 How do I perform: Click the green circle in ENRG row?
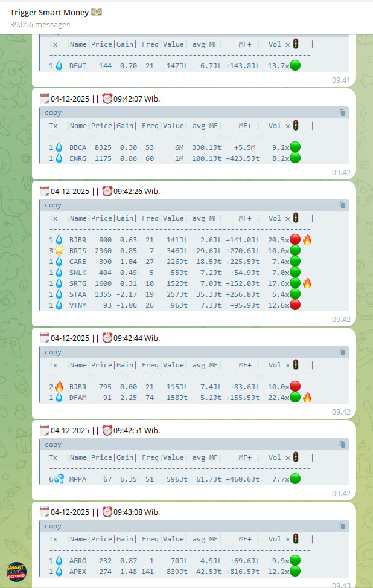tap(295, 158)
